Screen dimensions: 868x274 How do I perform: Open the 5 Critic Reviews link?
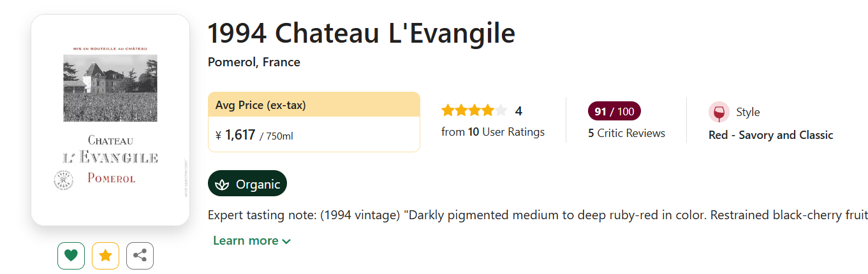626,133
